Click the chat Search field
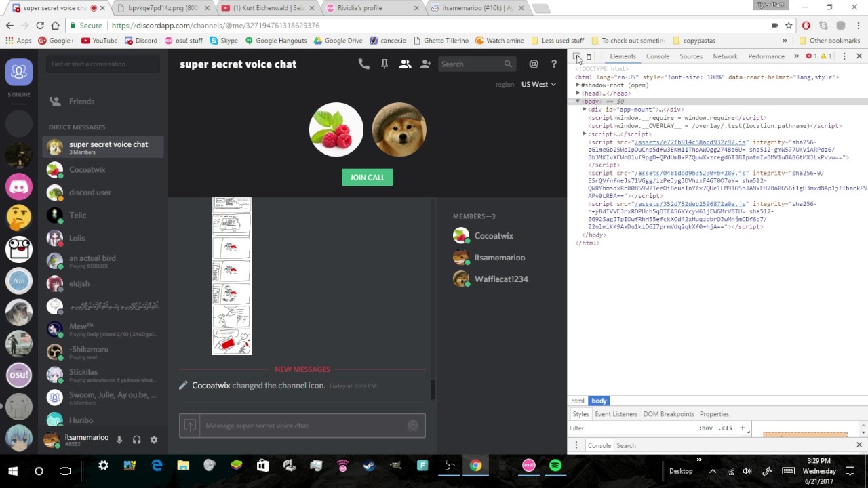This screenshot has width=868, height=488. (x=477, y=64)
